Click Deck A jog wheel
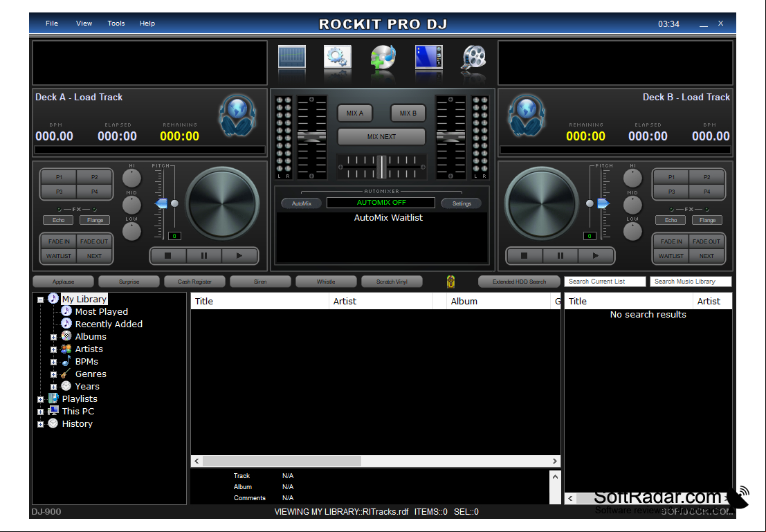The height and width of the screenshot is (532, 766). coord(223,203)
